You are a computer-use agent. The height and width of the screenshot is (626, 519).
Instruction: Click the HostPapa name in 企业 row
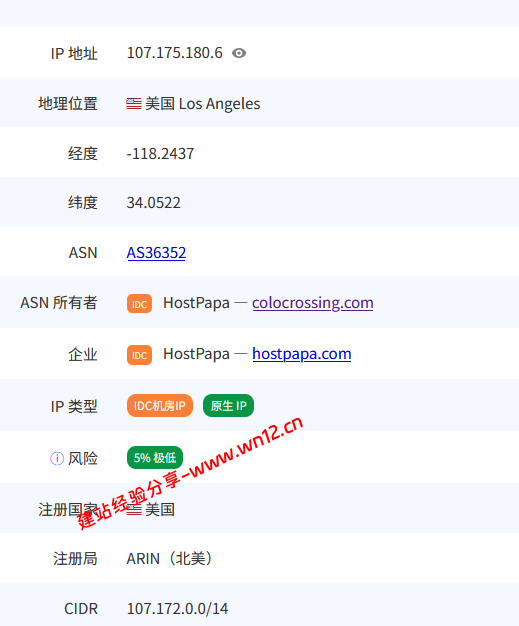(196, 354)
